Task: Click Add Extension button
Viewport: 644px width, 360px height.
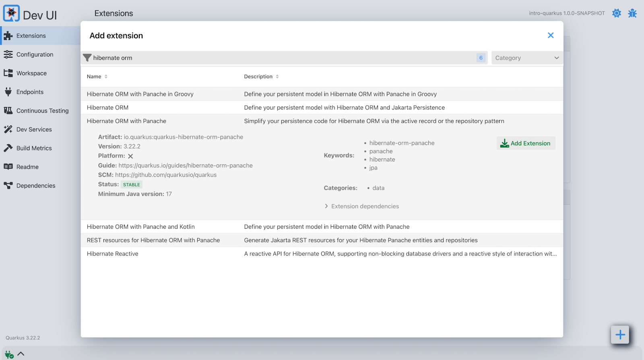Action: coord(526,143)
